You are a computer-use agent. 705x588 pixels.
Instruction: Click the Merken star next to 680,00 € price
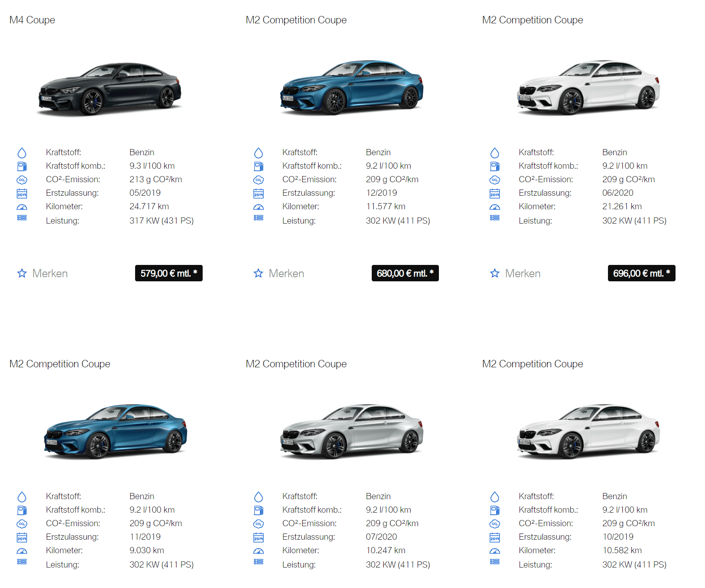258,273
